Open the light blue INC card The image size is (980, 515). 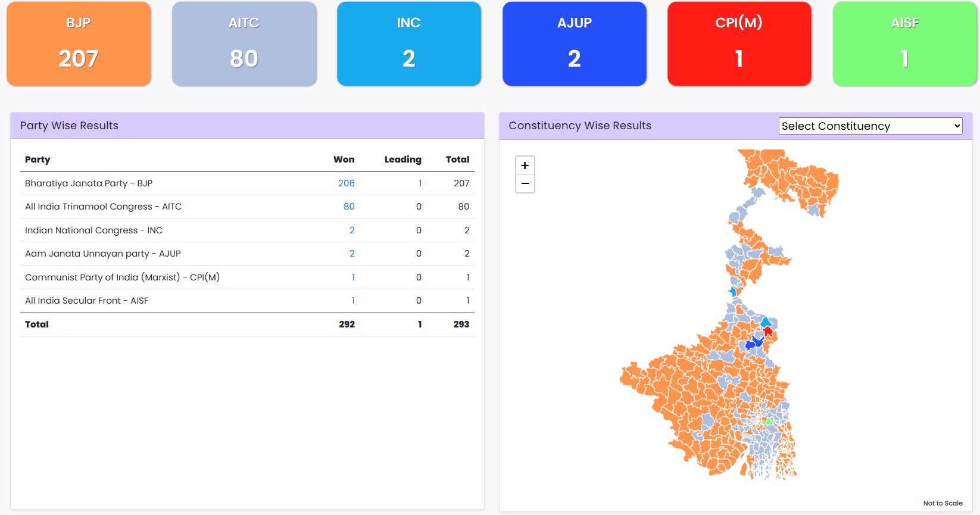tap(409, 43)
